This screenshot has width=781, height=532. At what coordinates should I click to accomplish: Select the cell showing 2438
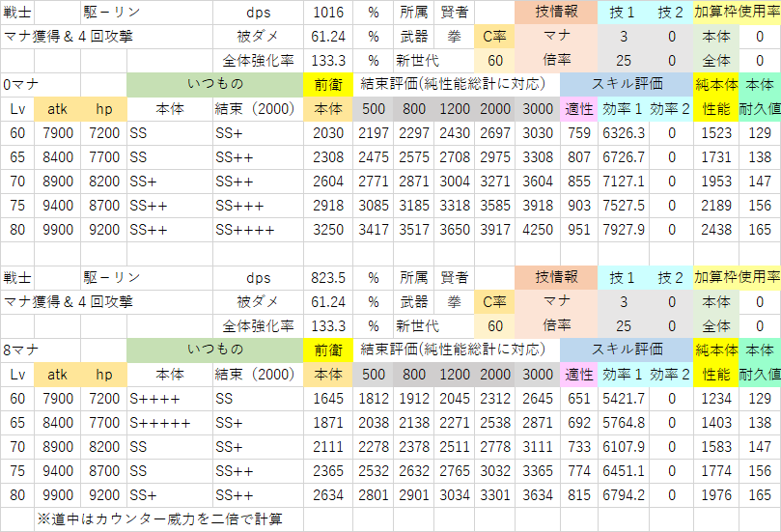click(x=715, y=230)
